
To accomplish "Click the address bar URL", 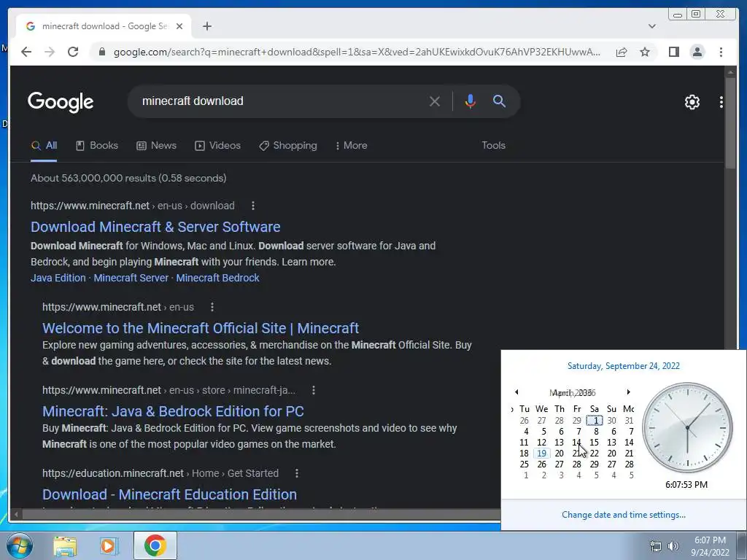I will click(x=356, y=52).
